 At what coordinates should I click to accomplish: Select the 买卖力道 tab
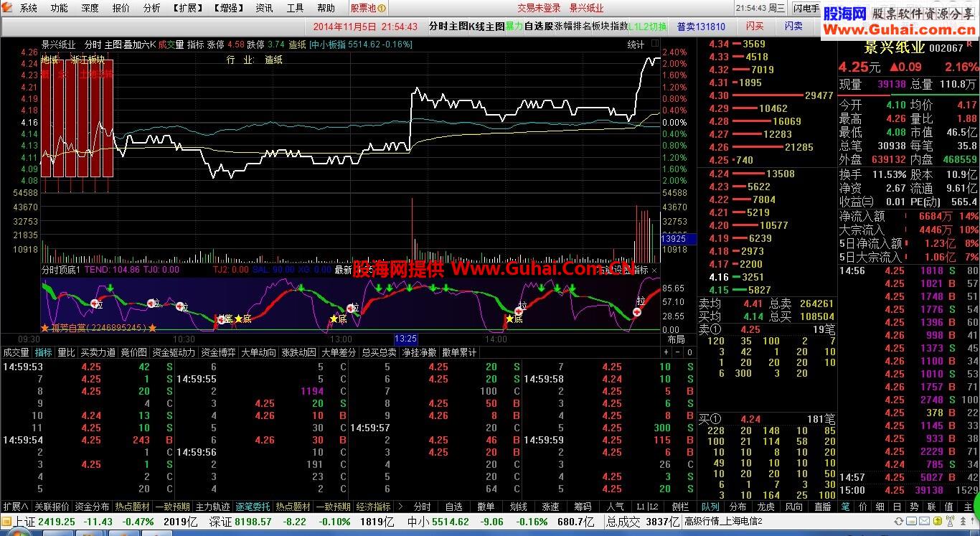pos(98,352)
